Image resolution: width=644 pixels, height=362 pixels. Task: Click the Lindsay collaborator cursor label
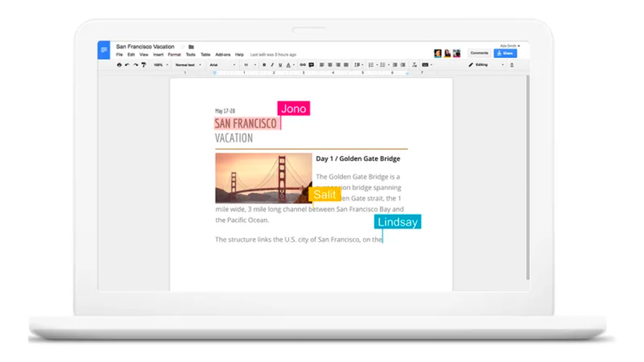tap(398, 222)
